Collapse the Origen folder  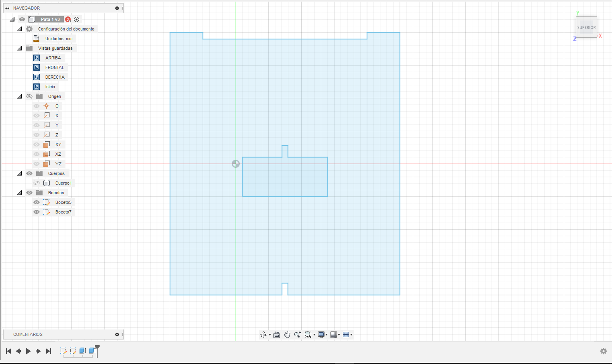20,96
